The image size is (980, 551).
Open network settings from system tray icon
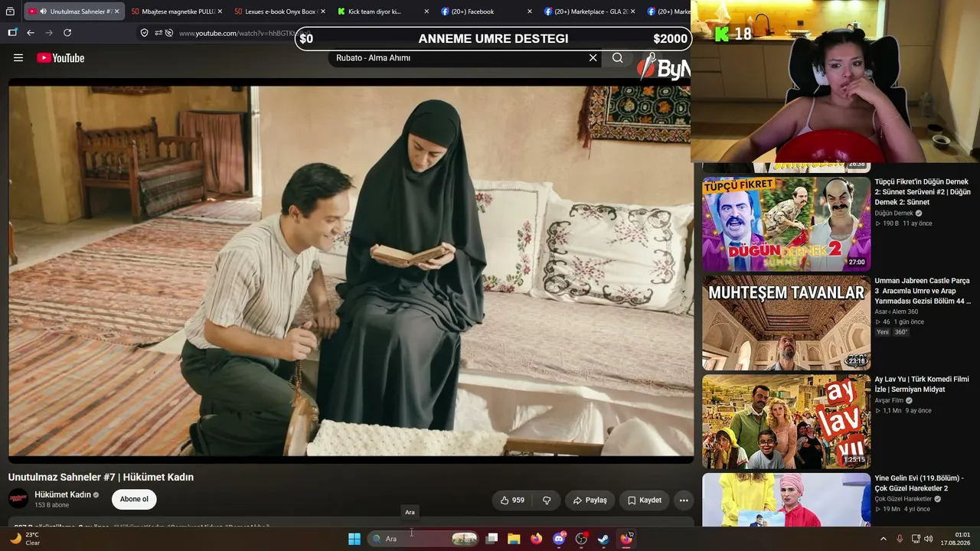tap(916, 539)
